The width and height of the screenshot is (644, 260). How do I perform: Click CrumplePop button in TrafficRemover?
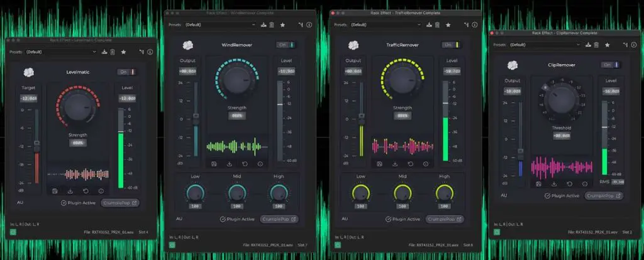(445, 219)
